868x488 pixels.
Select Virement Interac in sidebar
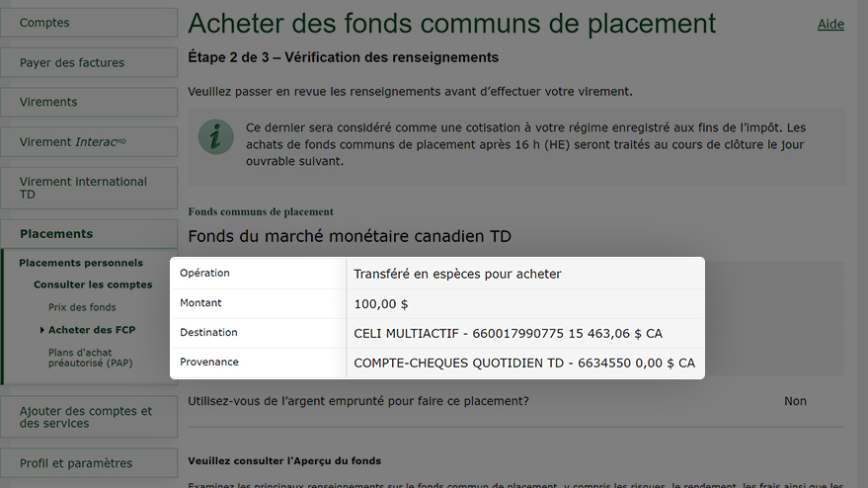click(89, 142)
